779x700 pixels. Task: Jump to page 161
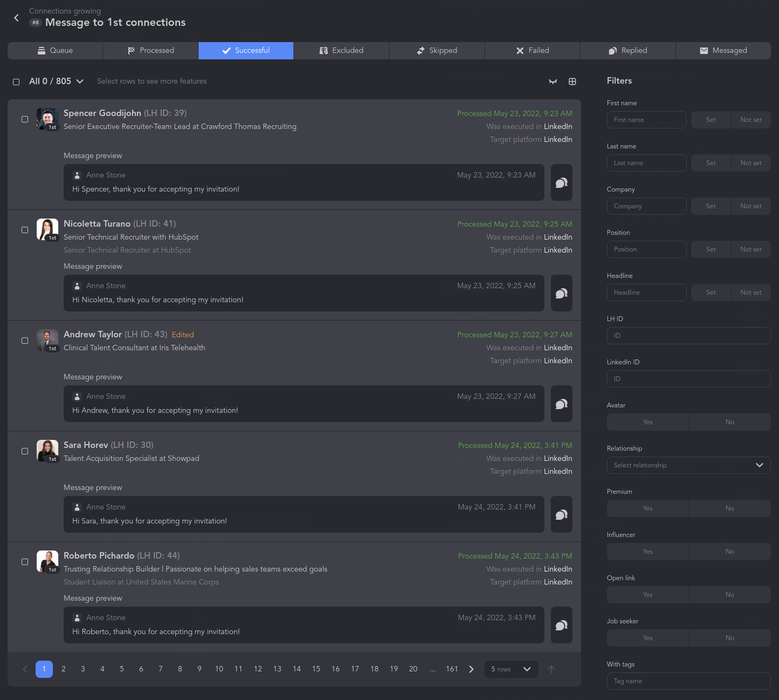[x=452, y=669]
